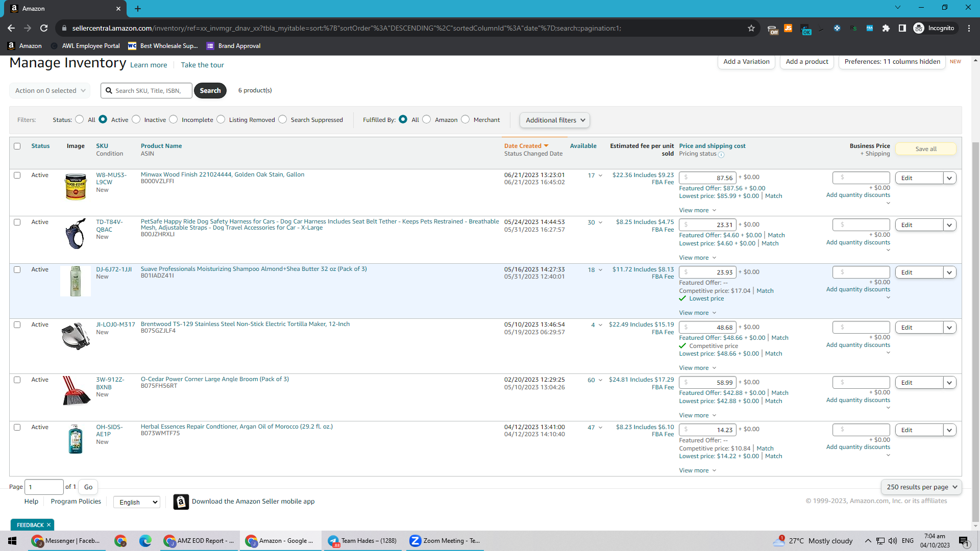Screen dimensions: 980x551
Task: Open Microsoft Edge from the taskbar
Action: 145,541
